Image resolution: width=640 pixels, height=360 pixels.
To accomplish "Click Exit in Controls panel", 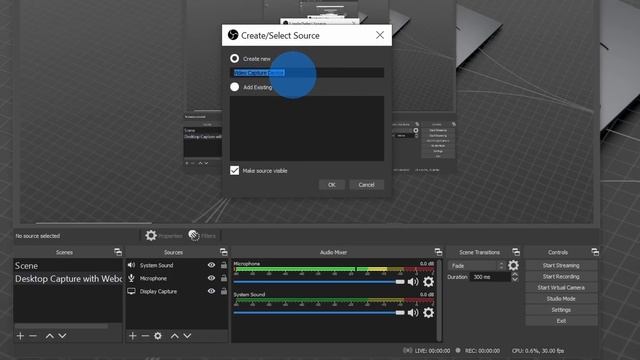I will click(561, 320).
